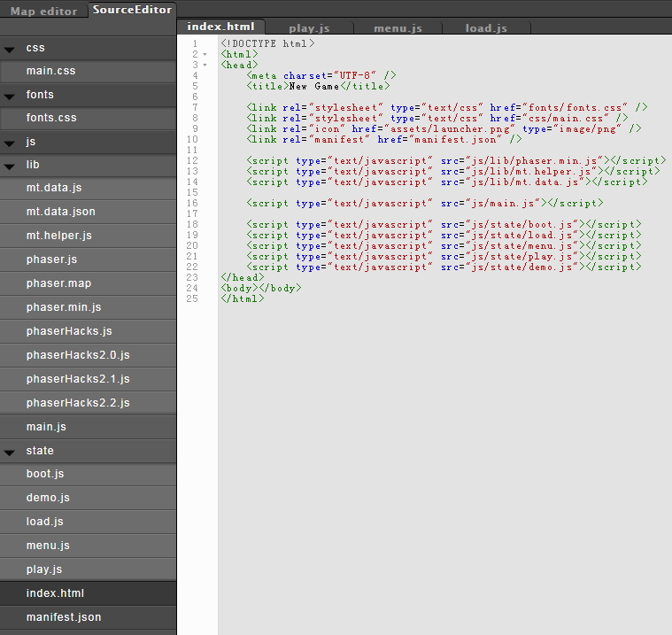Click 'js/state/play.js' src value

[522, 257]
